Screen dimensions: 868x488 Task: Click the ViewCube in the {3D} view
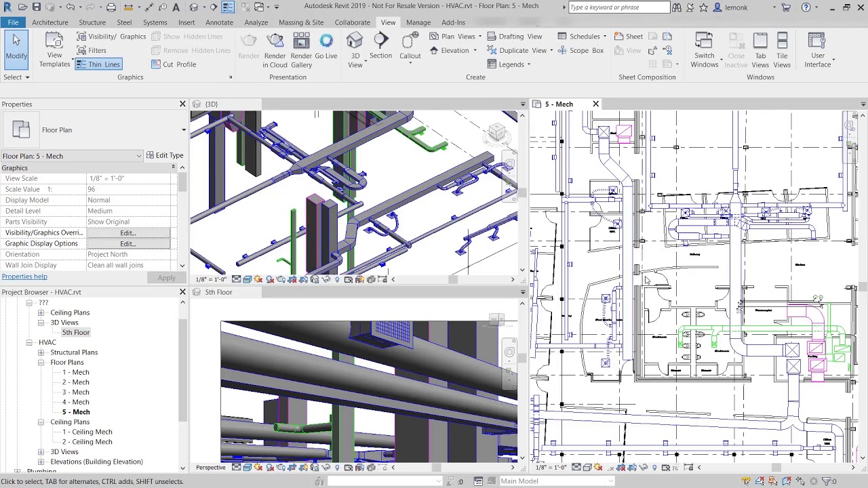[497, 132]
